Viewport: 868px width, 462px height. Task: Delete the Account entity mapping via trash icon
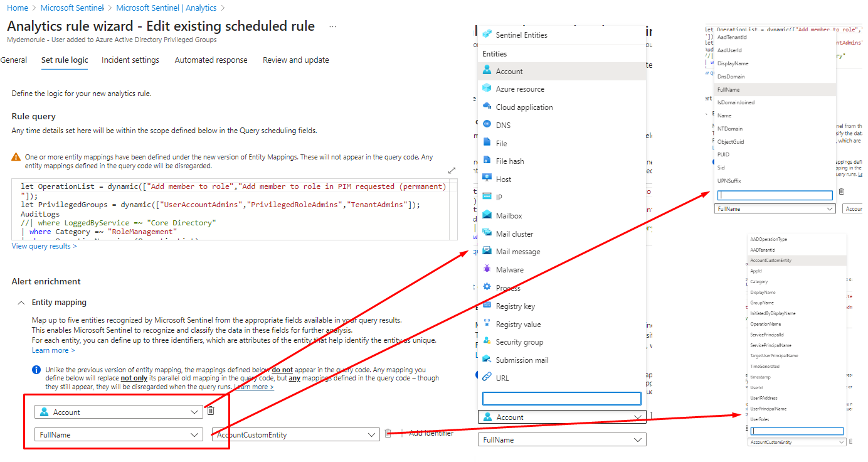coord(211,411)
